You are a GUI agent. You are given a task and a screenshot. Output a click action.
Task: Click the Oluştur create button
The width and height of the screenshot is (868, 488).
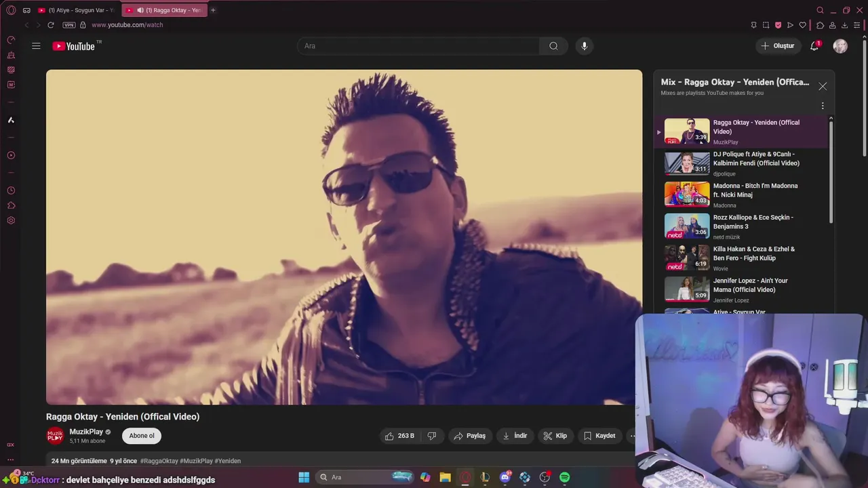tap(778, 46)
